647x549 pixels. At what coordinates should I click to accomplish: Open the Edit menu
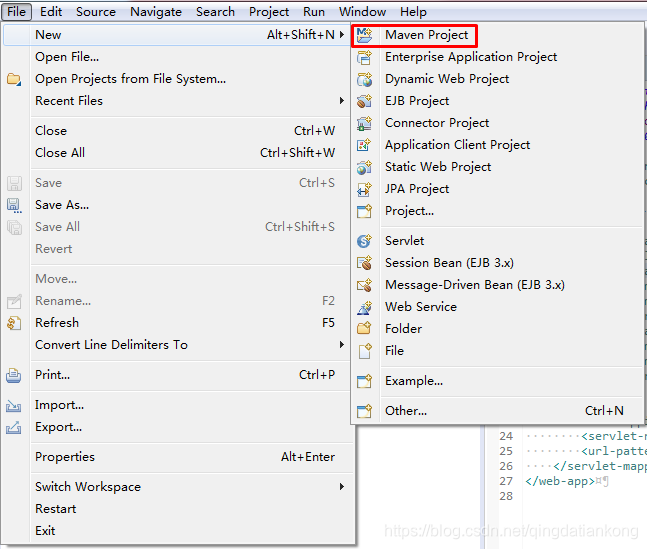pyautogui.click(x=51, y=12)
